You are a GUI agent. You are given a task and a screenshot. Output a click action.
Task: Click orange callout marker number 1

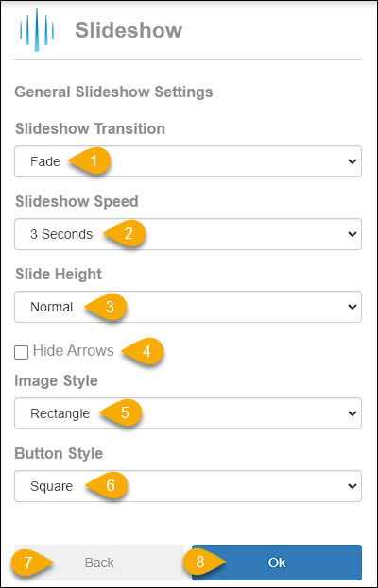(90, 161)
